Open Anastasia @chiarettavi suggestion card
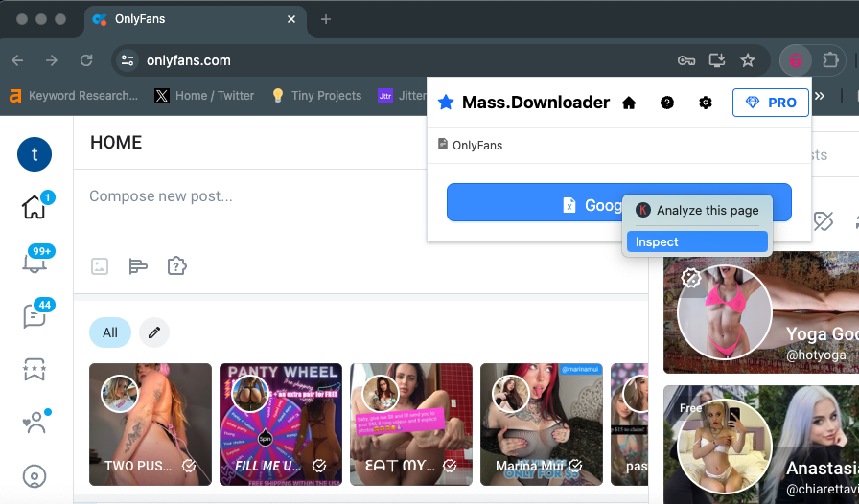This screenshot has width=859, height=504. [x=761, y=445]
